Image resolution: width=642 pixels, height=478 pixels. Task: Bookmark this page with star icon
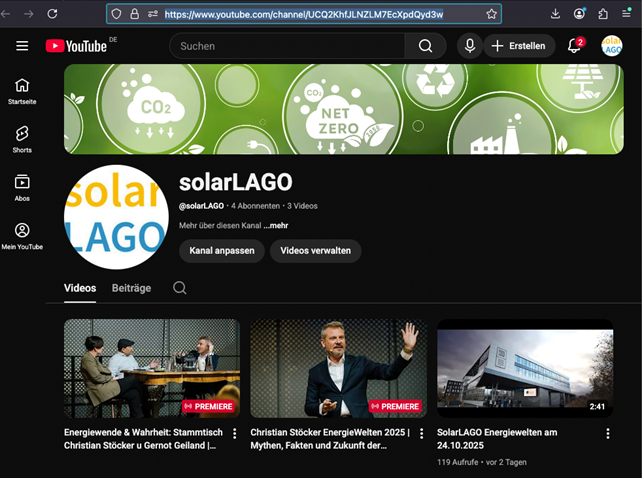[491, 14]
